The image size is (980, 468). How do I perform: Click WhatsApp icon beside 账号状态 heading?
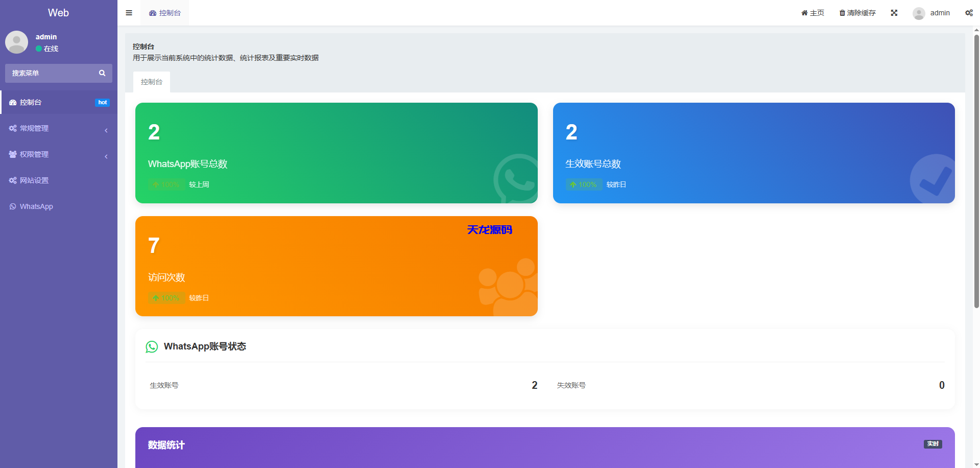[x=152, y=347]
